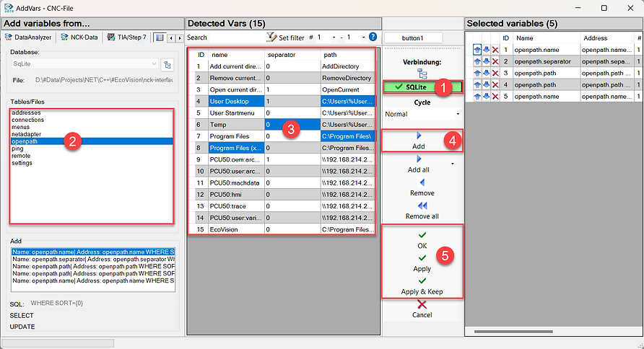The width and height of the screenshot is (644, 349).
Task: Click Remove all double-arrow button
Action: [x=422, y=211]
